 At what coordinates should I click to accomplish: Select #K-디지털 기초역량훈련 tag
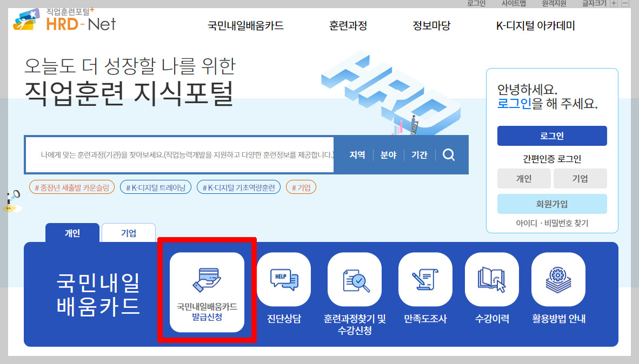239,187
